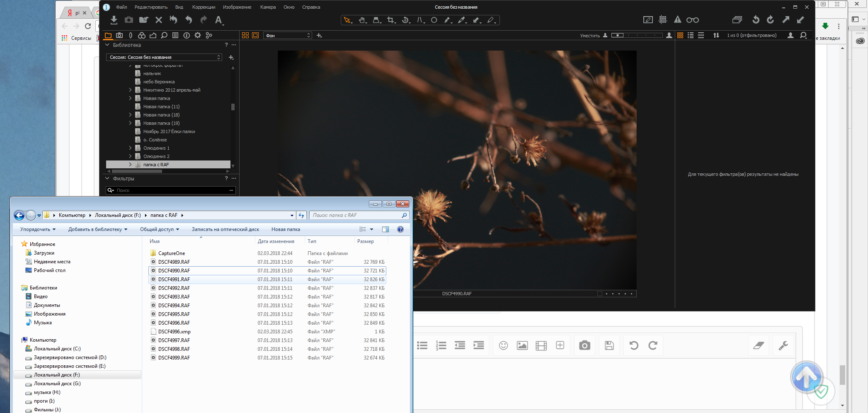Expand the Новая папка (18) folder
This screenshot has width=868, height=413.
(x=130, y=115)
